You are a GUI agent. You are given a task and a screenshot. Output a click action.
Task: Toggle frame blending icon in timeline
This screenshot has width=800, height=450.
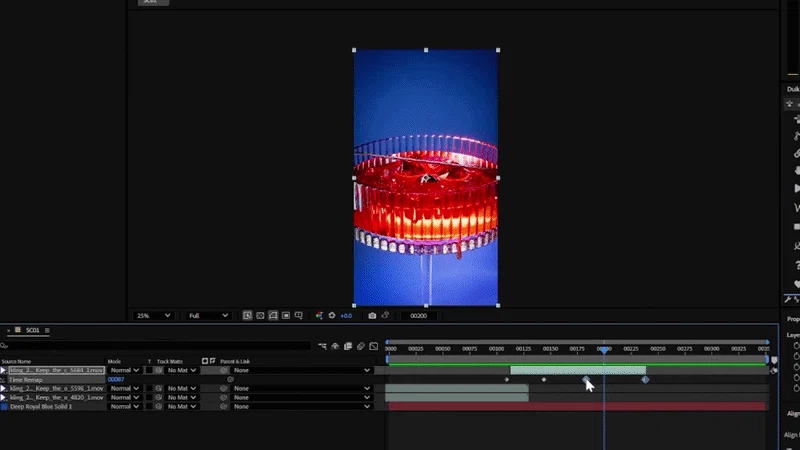pos(348,346)
